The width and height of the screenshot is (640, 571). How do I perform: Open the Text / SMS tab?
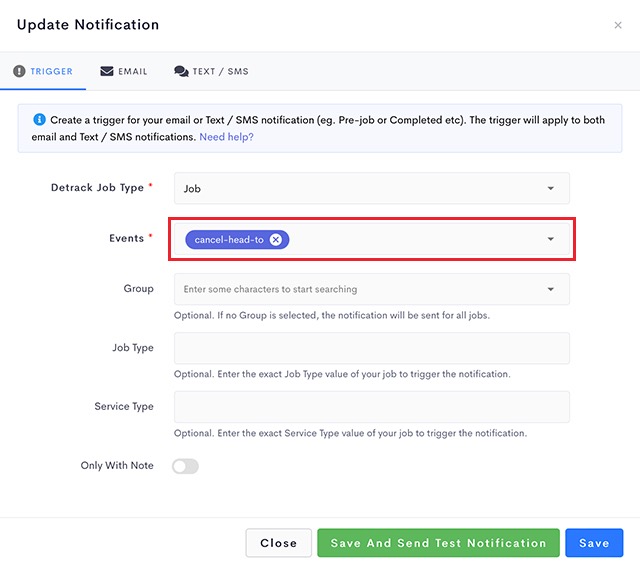(x=211, y=71)
